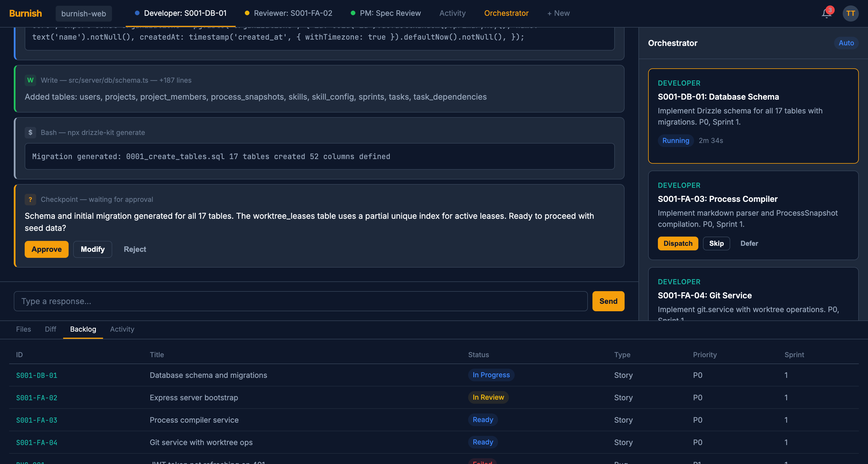Approve the schema checkpoint
The height and width of the screenshot is (464, 868).
point(46,249)
